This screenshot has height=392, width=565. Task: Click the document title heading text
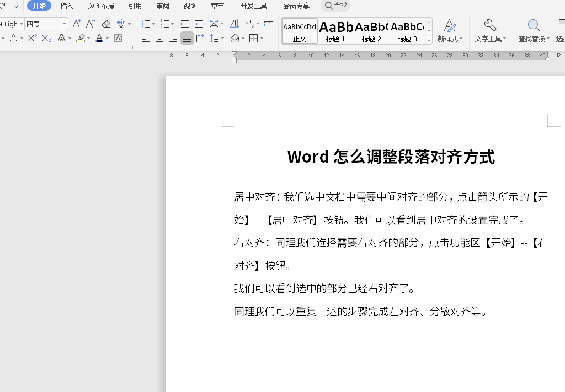(391, 157)
